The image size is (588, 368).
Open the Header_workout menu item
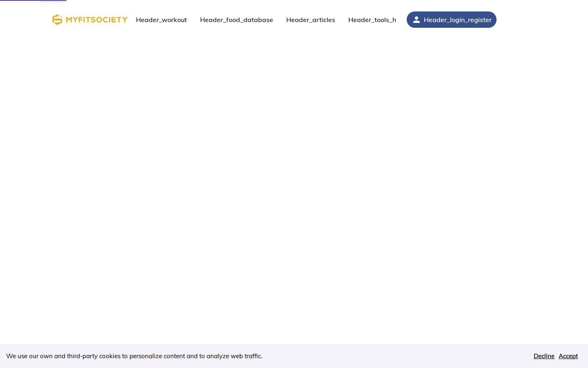click(x=161, y=20)
